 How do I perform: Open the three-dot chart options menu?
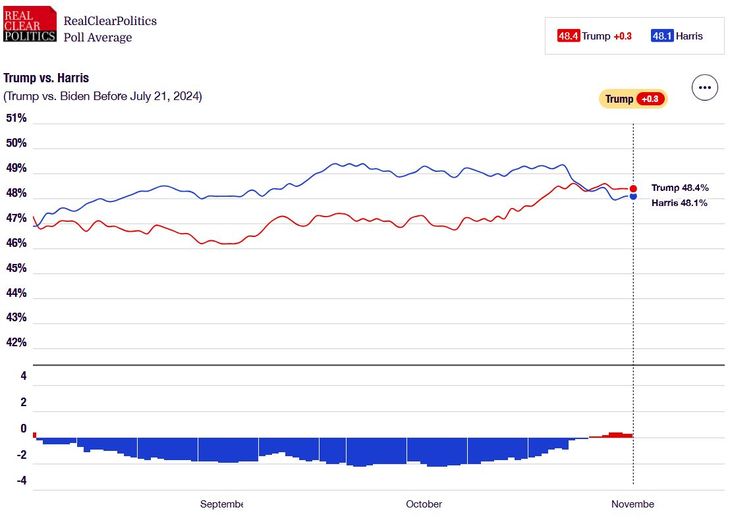coord(705,88)
